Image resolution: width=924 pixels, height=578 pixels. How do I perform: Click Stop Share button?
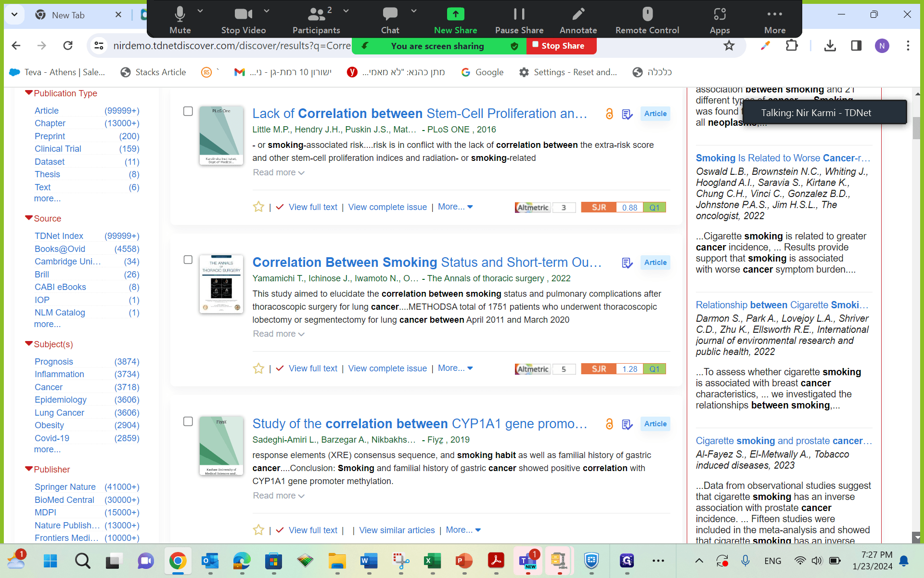pyautogui.click(x=562, y=46)
